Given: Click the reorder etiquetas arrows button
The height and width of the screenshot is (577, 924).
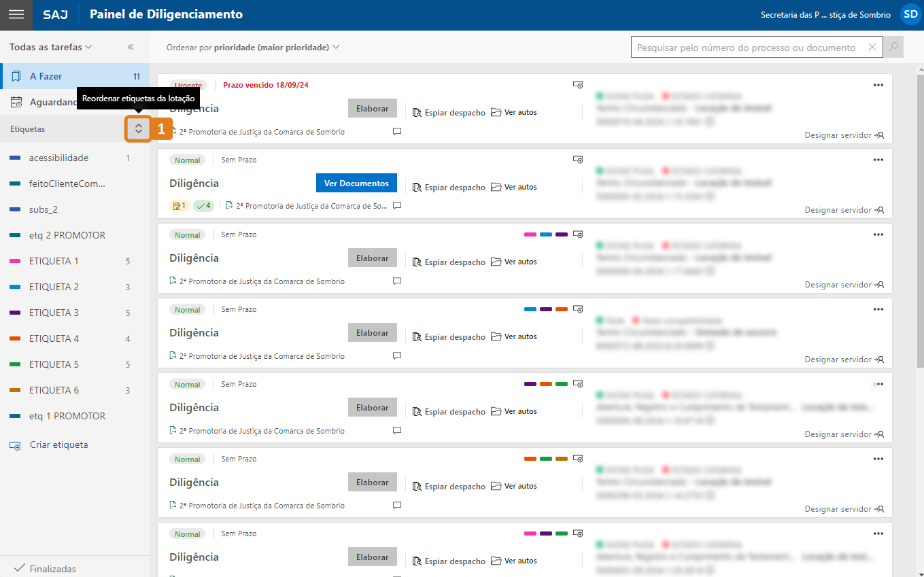Looking at the screenshot, I should (138, 128).
